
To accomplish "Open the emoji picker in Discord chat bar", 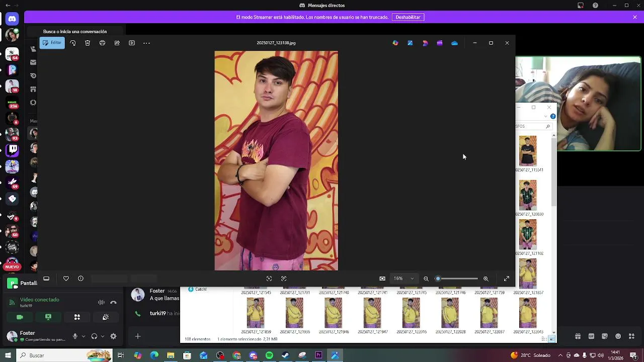I will 618,336.
